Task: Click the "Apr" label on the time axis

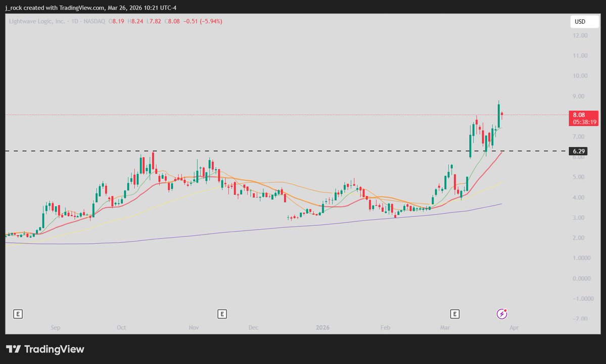Action: pos(514,327)
